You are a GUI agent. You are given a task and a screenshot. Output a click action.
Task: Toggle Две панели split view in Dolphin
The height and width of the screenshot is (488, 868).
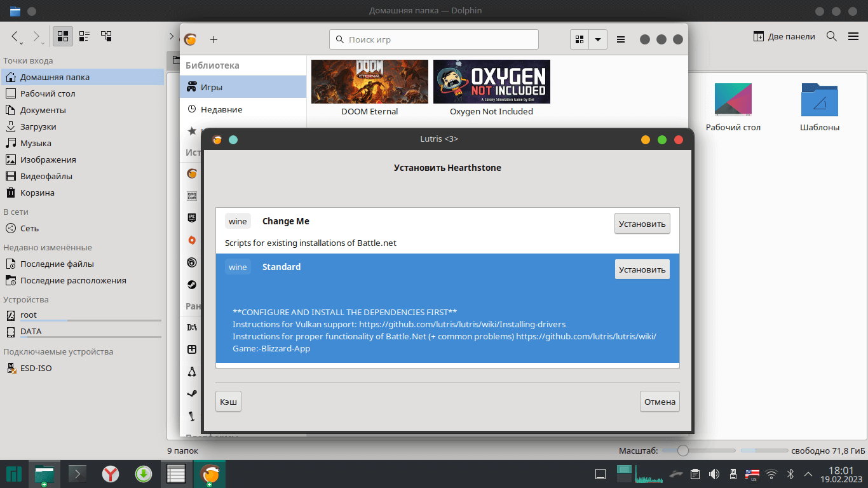[784, 36]
